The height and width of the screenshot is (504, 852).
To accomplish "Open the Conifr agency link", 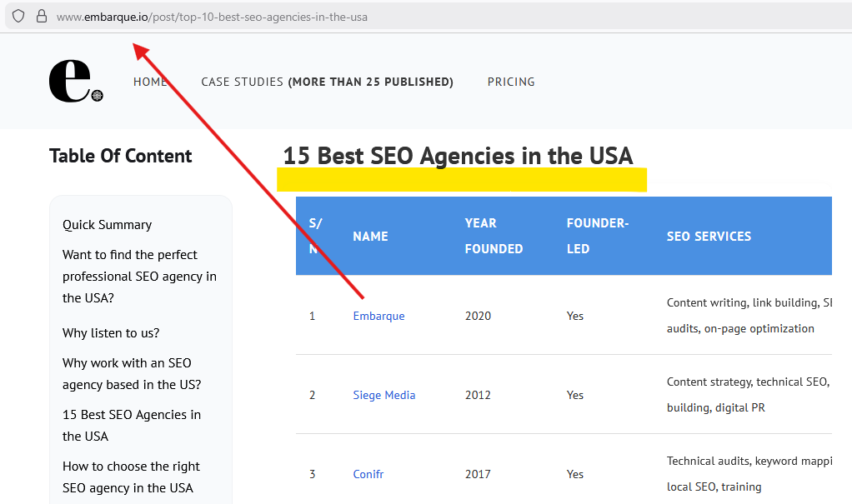I will (x=368, y=474).
